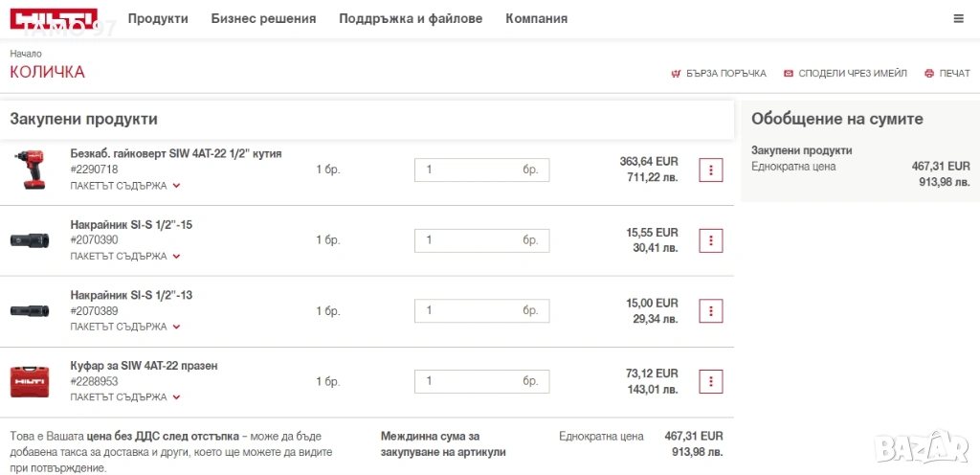Click the red case product thumbnail

(29, 381)
